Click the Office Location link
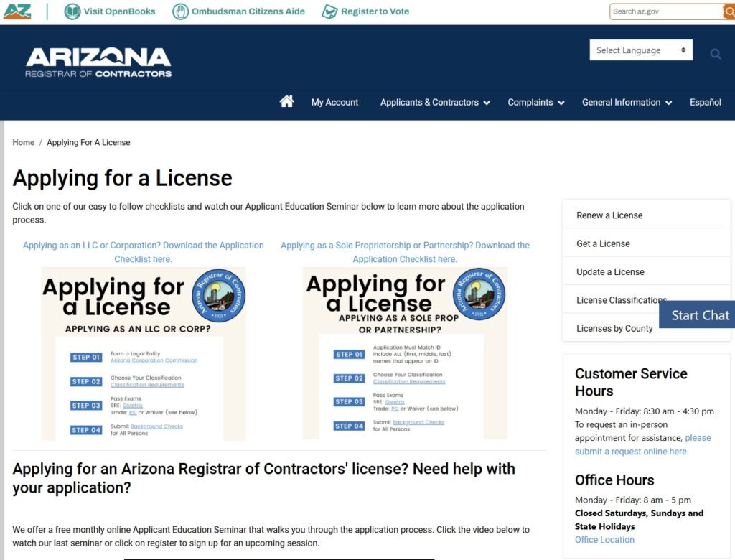Screen dimensions: 735x560 pos(604,540)
